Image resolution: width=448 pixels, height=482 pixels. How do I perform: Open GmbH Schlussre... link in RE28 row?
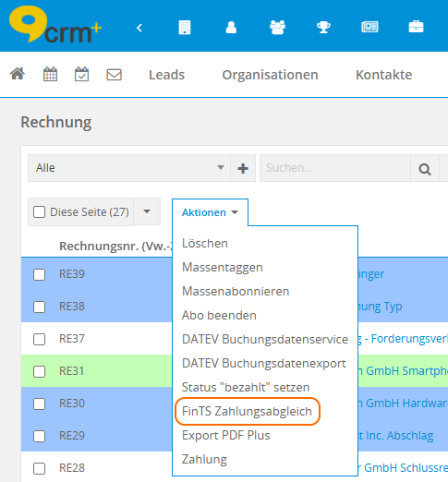click(x=403, y=468)
